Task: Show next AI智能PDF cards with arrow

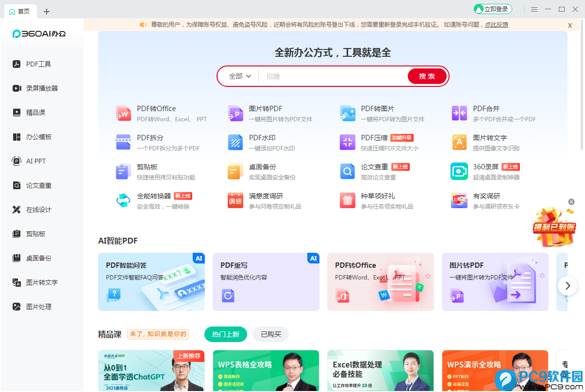Action: (x=568, y=286)
